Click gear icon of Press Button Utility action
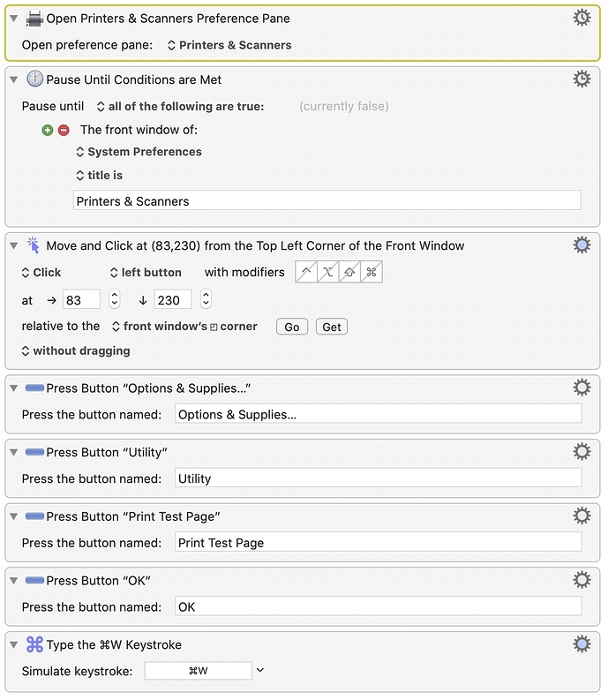This screenshot has height=700, width=608. click(582, 451)
